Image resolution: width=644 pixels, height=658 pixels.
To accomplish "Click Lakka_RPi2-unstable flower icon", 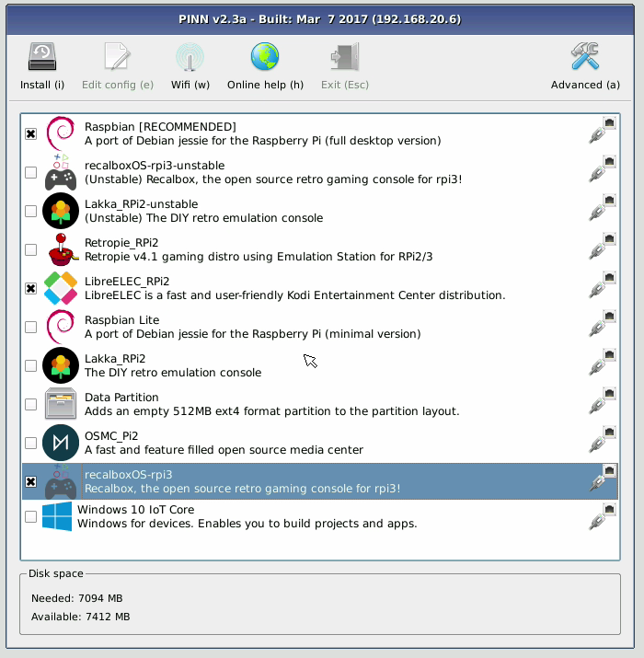I will point(61,211).
